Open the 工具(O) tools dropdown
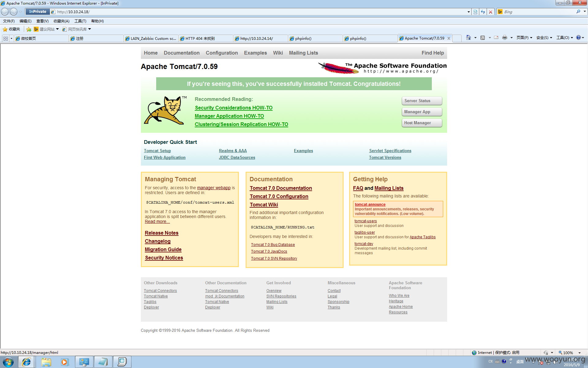 pyautogui.click(x=565, y=37)
